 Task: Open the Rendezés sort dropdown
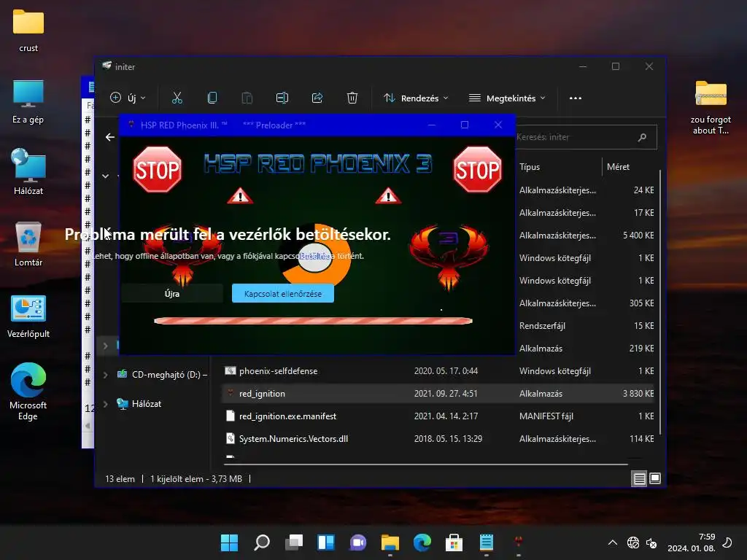[416, 98]
